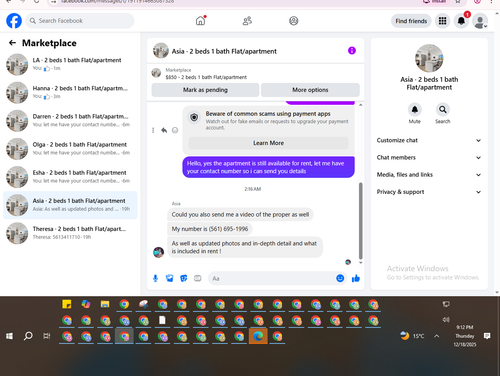
Task: Open Olga - 2 beds conversation
Action: pyautogui.click(x=70, y=149)
